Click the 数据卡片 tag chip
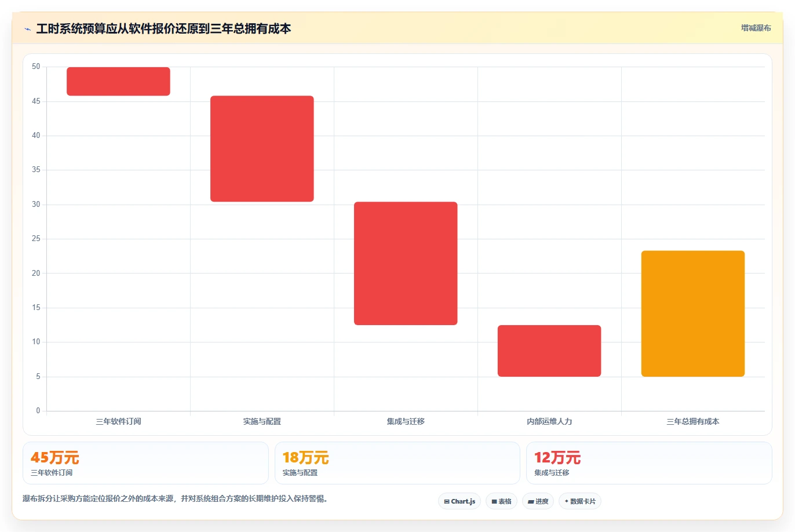The image size is (795, 532). tap(579, 501)
